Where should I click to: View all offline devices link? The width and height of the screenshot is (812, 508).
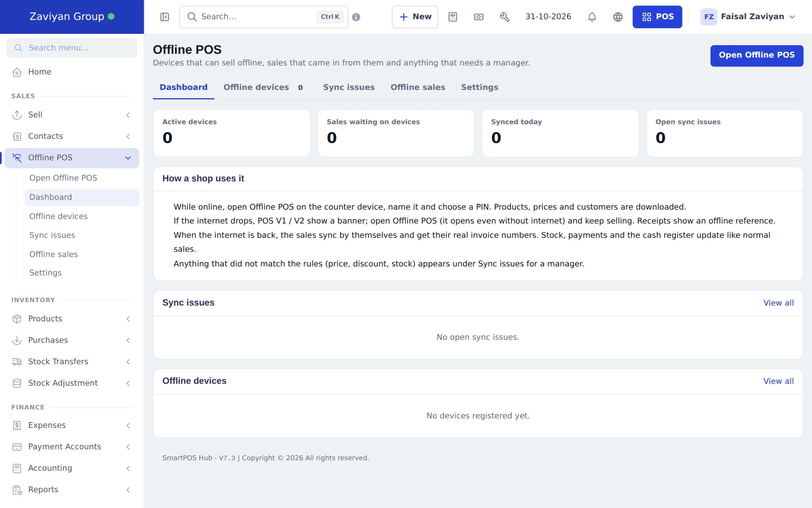tap(779, 381)
